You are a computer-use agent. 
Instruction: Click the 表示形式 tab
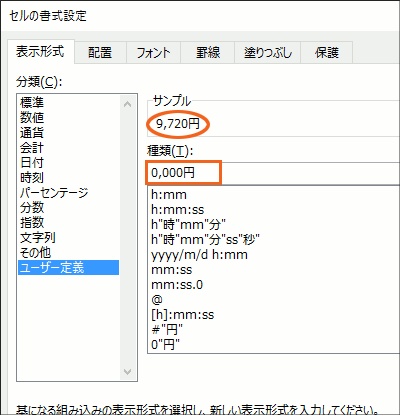pos(40,52)
